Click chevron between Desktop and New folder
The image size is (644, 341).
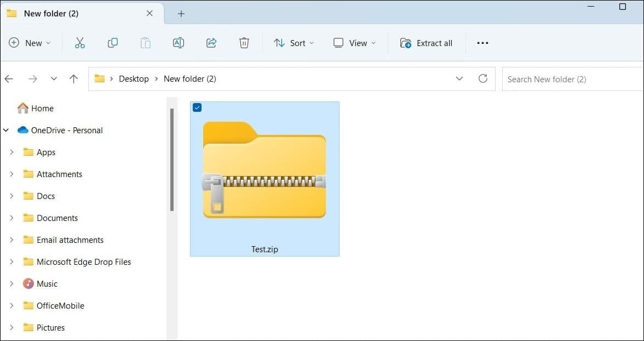pos(156,78)
